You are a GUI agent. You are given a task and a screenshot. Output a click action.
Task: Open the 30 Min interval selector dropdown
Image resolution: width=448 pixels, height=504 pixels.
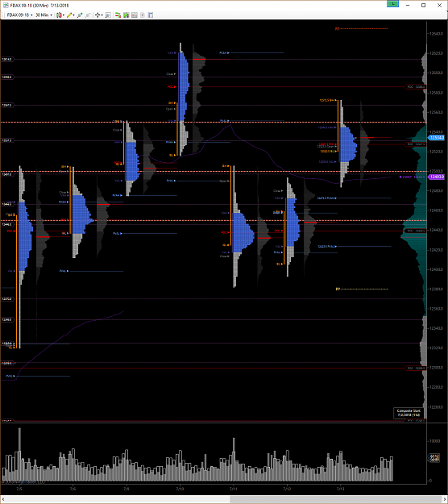tap(44, 15)
